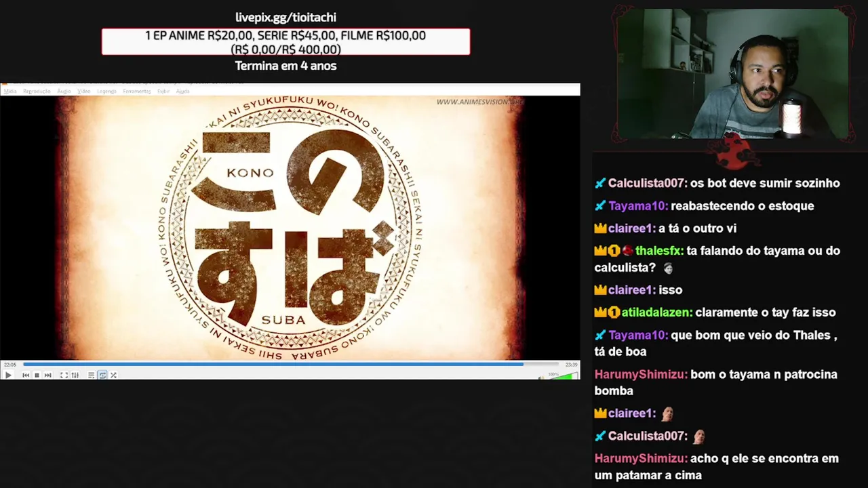Toggle loop mode in VLC
The height and width of the screenshot is (488, 868).
[x=102, y=375]
